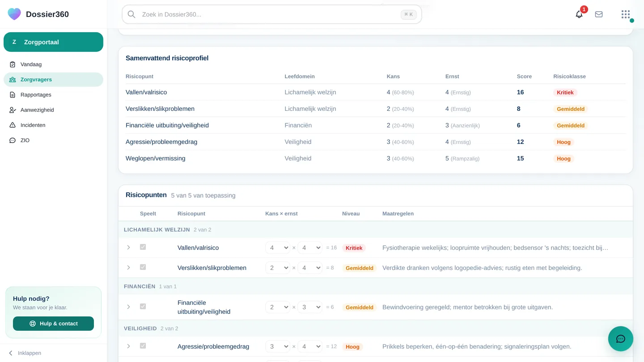This screenshot has width=644, height=362.
Task: Click the Vandaag clipboard icon
Action: [x=13, y=64]
